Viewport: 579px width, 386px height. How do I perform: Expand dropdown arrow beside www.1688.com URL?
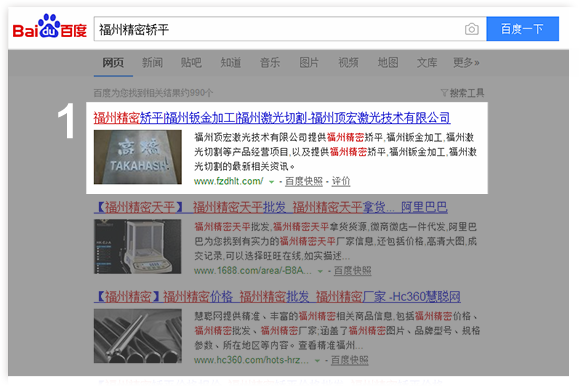click(x=320, y=271)
